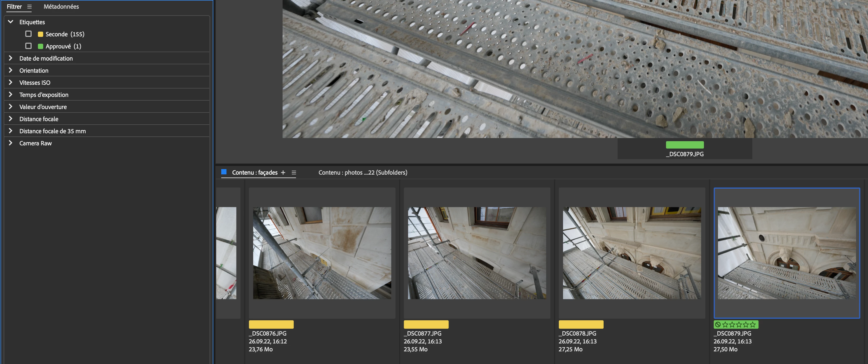Viewport: 868px width, 364px height.
Task: Select the _DSC0878.JPG thumbnail
Action: coord(632,253)
